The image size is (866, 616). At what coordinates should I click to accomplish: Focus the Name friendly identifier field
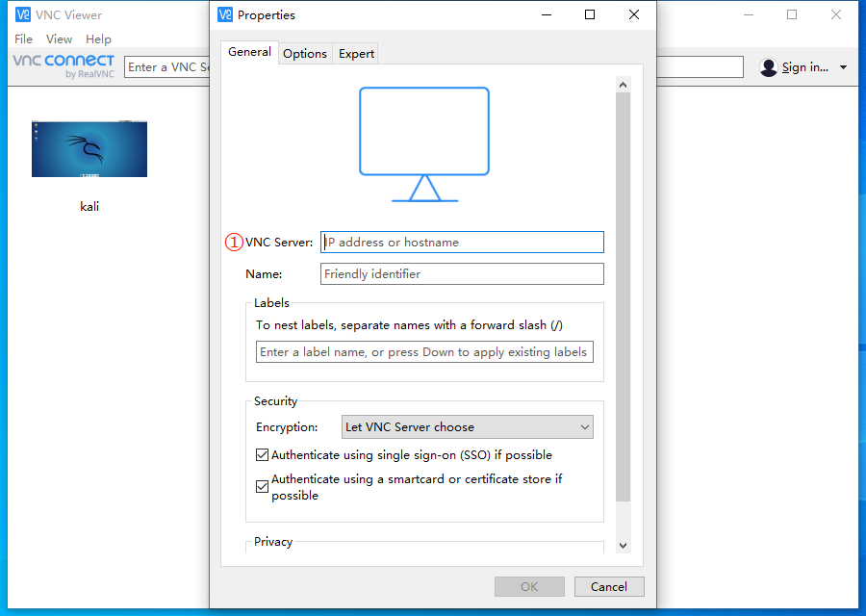tap(462, 274)
